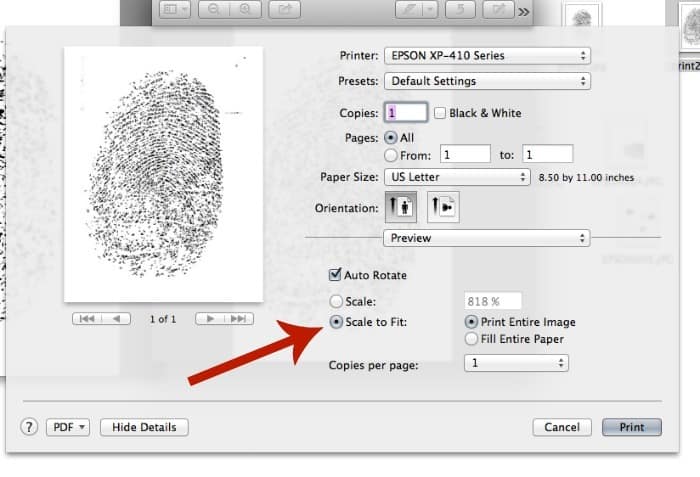Screen dimensions: 700x477
Task: Click the Hide Details button
Action: [144, 427]
